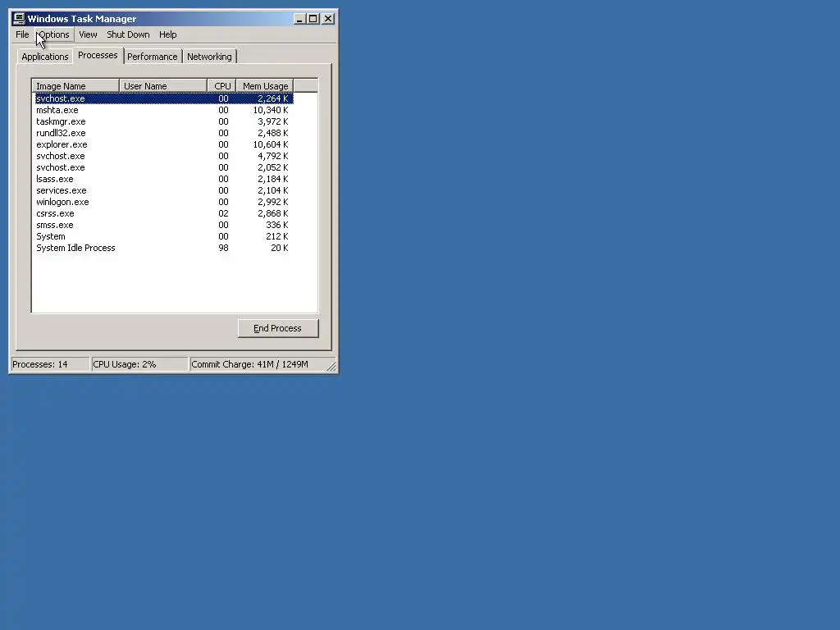Click the 10,604 K memory value
The image size is (840, 630).
pos(271,144)
